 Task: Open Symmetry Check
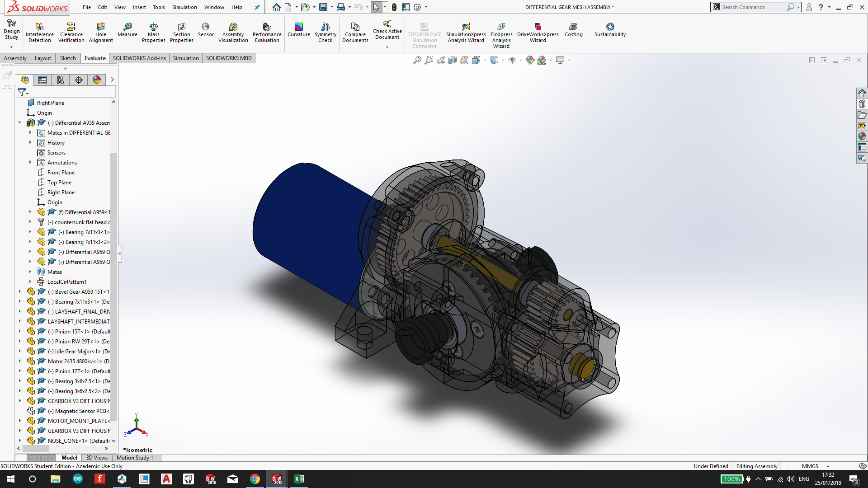tap(325, 33)
